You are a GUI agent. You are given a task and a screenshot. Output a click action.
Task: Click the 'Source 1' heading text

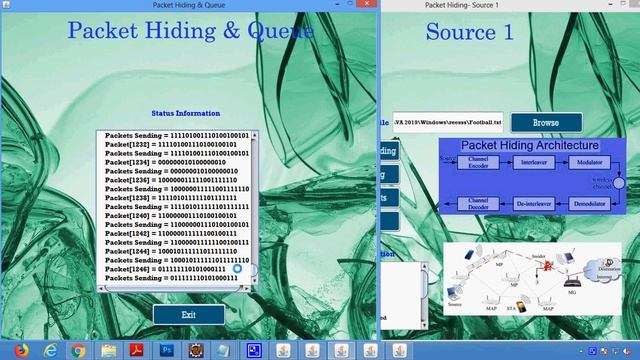coord(469,32)
